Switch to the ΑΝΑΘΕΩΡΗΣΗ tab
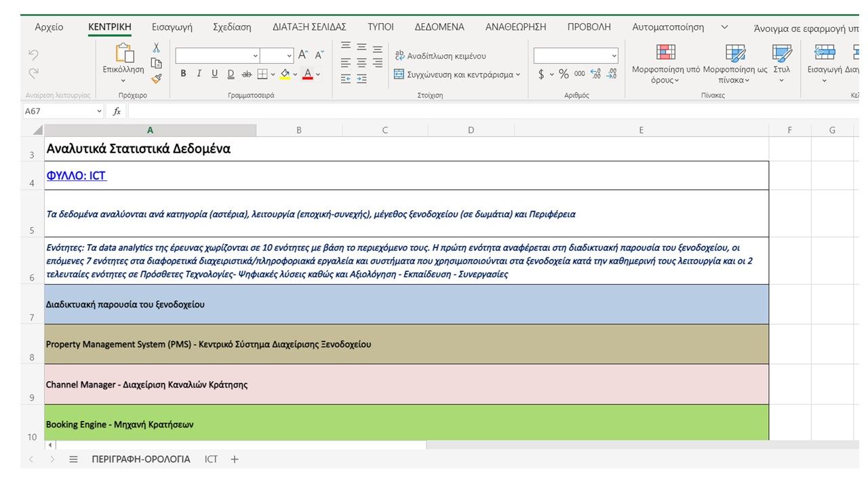The width and height of the screenshot is (868, 488). 515,27
